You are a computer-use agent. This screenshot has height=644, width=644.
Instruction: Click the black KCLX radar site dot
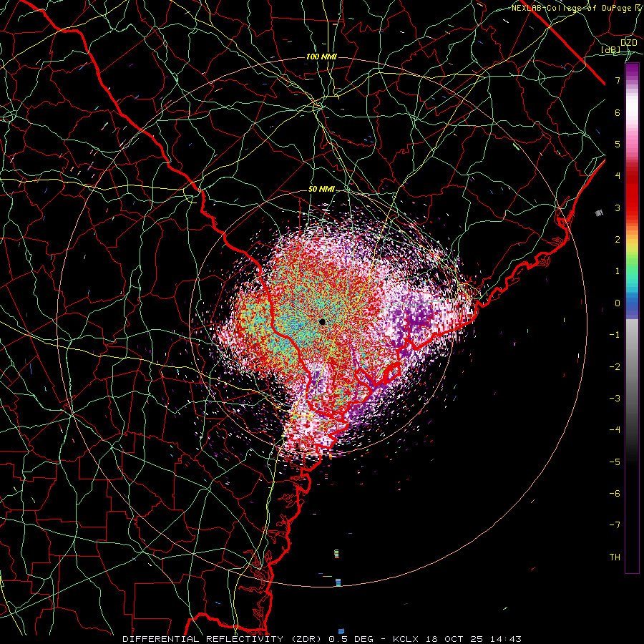(323, 321)
